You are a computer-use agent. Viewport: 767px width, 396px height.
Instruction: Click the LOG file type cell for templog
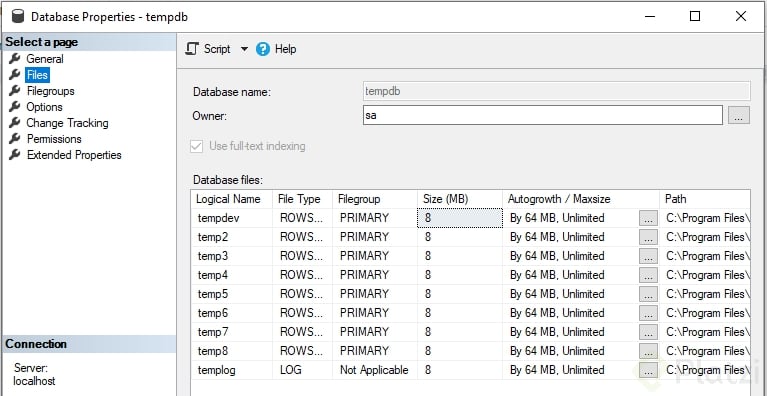coord(302,370)
